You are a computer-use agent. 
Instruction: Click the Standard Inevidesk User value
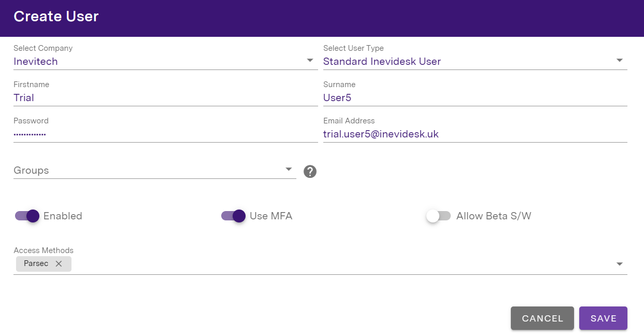coord(382,61)
